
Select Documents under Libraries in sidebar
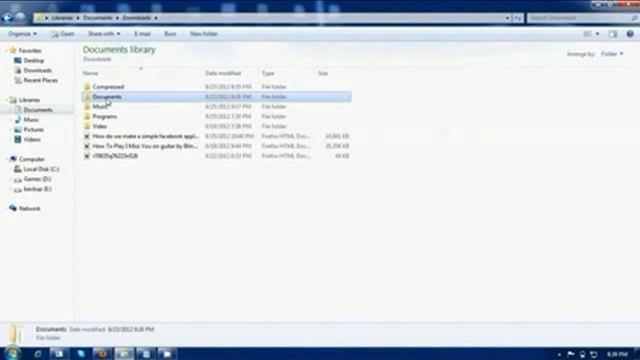tap(38, 110)
